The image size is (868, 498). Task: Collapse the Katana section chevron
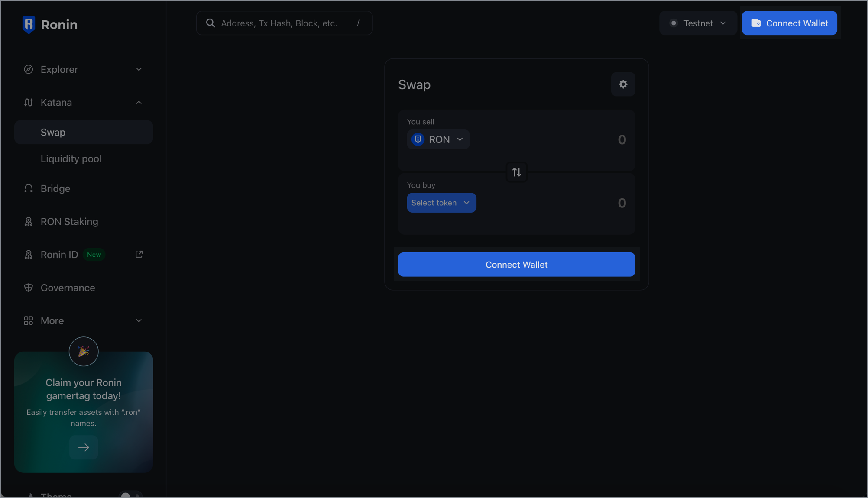(139, 103)
